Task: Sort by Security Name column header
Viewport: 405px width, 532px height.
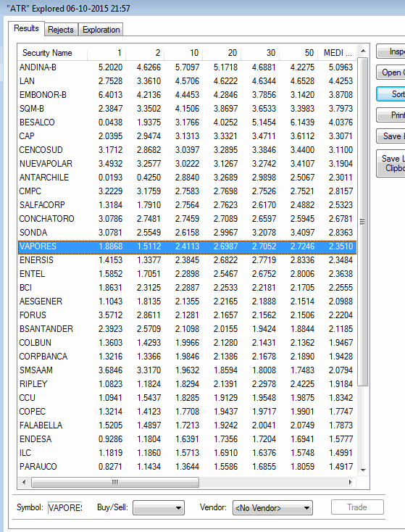Action: 53,53
